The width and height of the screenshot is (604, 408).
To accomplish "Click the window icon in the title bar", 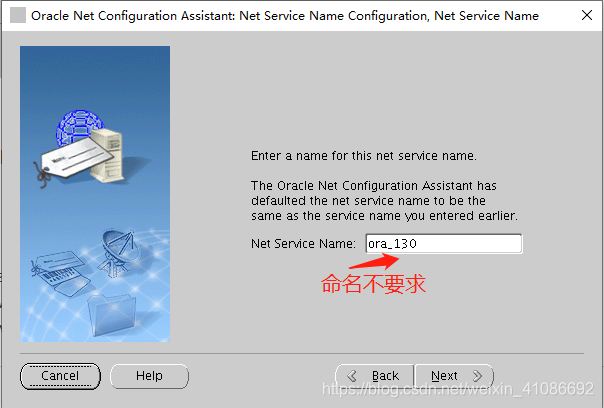I will 18,16.
